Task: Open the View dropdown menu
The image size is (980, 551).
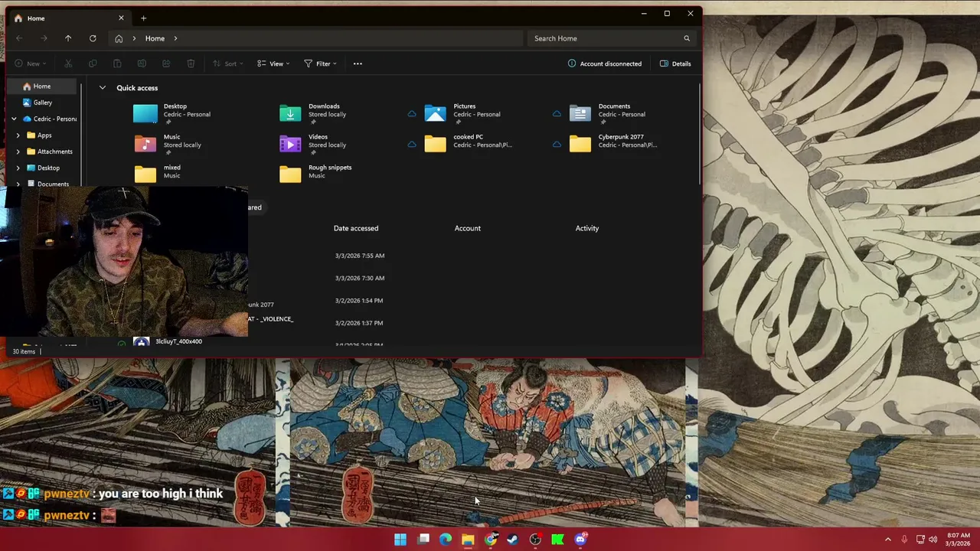Action: [x=273, y=64]
